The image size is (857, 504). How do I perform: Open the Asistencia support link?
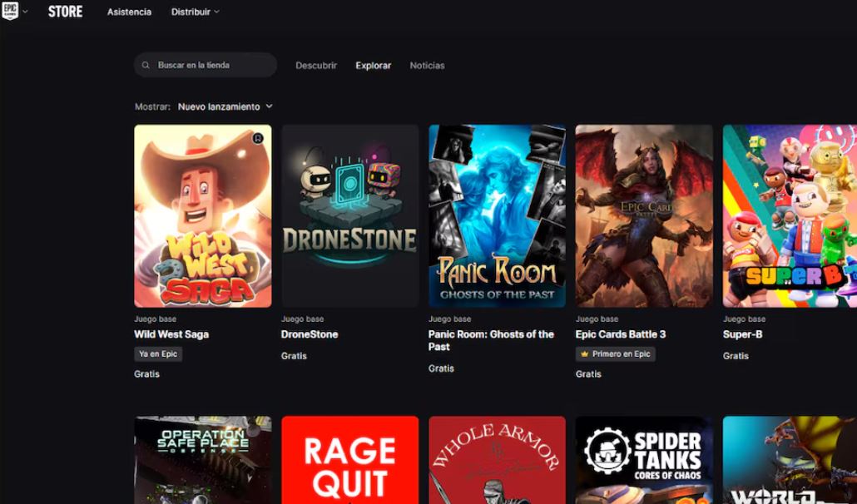[129, 12]
